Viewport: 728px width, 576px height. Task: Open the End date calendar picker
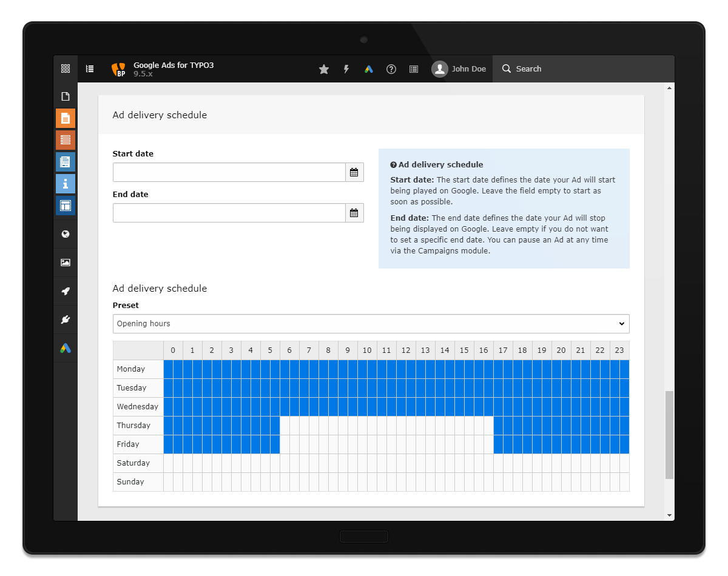coord(354,213)
